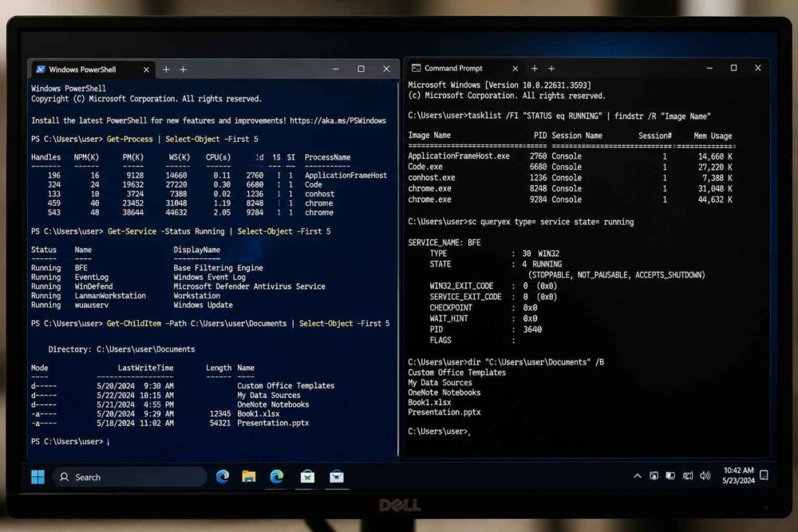Click My Data Sources in Command Prompt output

[440, 383]
